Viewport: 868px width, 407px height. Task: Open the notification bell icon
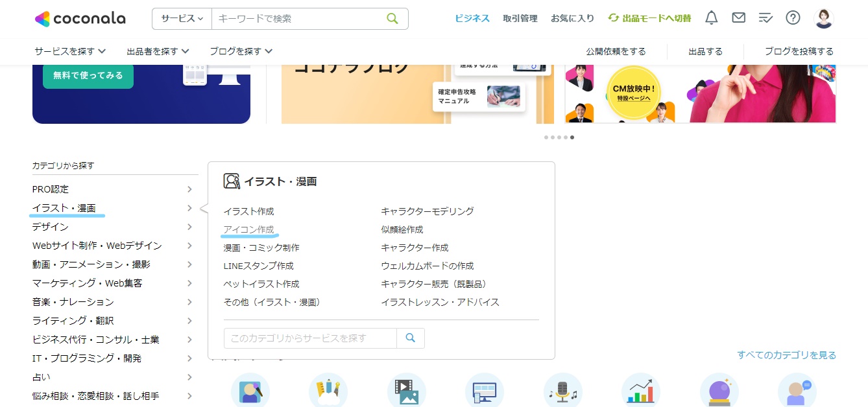tap(711, 17)
